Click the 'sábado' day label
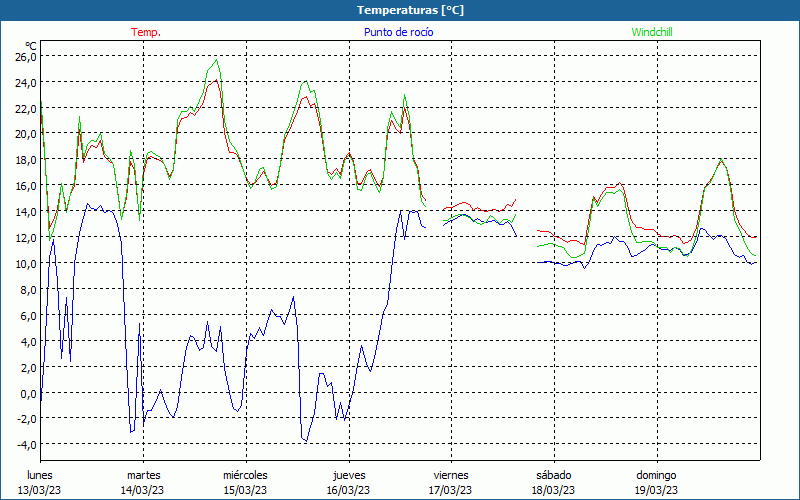The height and width of the screenshot is (500, 800). click(x=554, y=475)
